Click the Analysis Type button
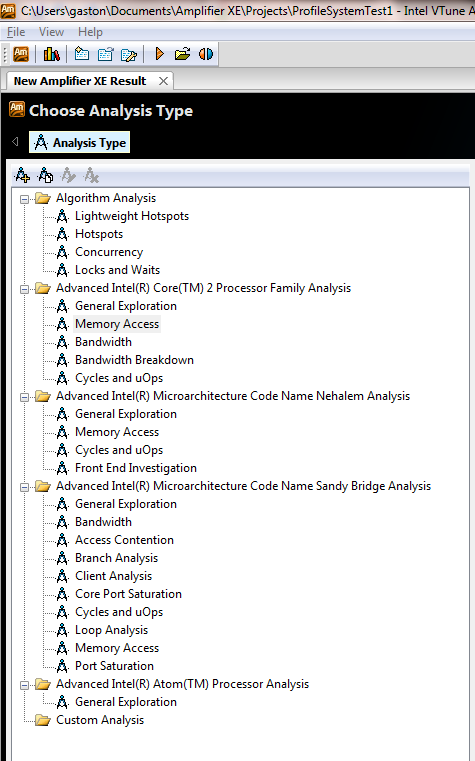475x761 pixels. point(80,143)
